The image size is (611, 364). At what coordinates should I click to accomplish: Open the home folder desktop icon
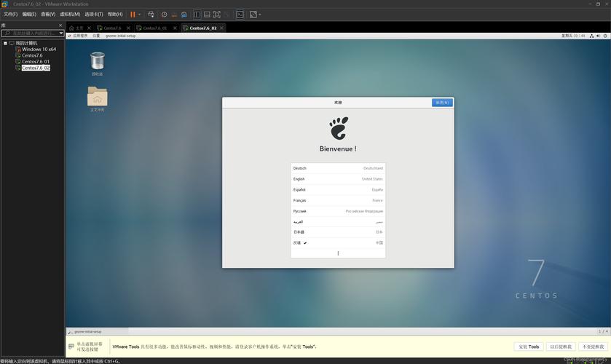97,97
